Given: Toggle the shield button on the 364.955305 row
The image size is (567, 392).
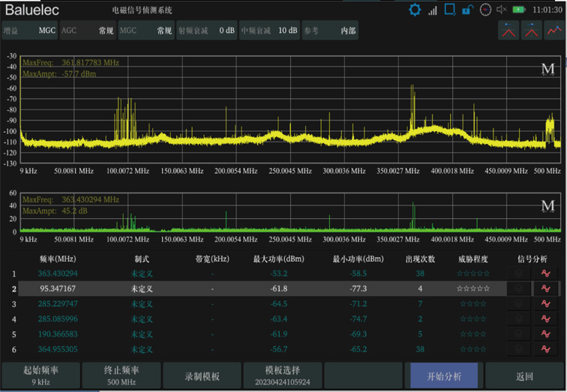Looking at the screenshot, I should click(x=518, y=349).
